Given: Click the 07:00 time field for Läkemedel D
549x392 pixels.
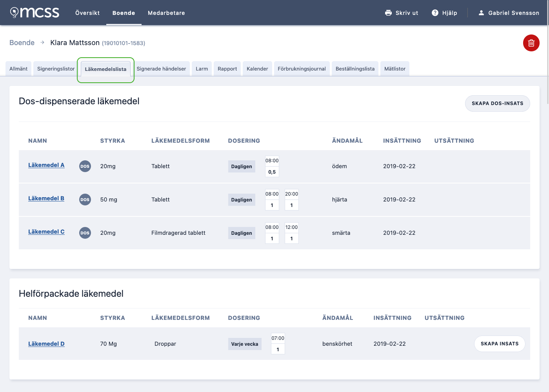Looking at the screenshot, I should pos(278,338).
